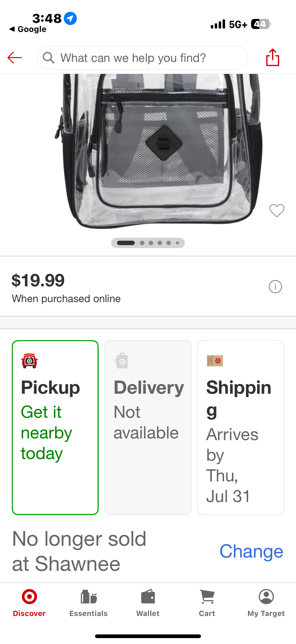Open the My Target profile tab
The image size is (296, 644).
tap(266, 602)
